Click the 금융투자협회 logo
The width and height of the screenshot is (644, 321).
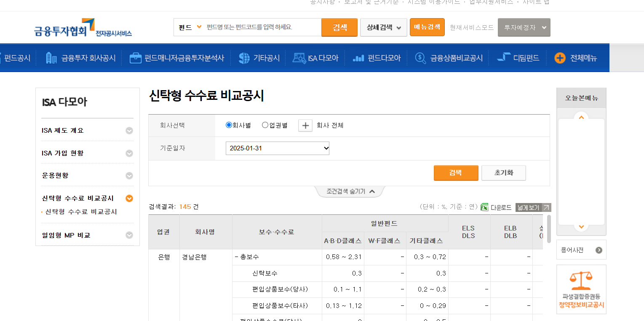click(x=83, y=28)
